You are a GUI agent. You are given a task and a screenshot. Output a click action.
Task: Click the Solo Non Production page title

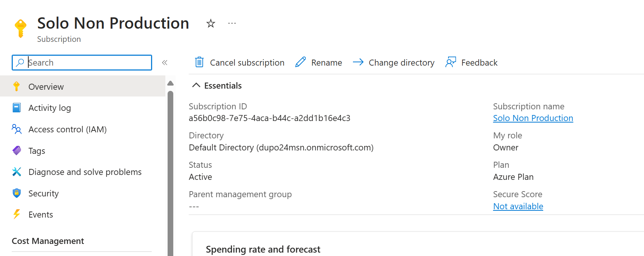(x=113, y=23)
